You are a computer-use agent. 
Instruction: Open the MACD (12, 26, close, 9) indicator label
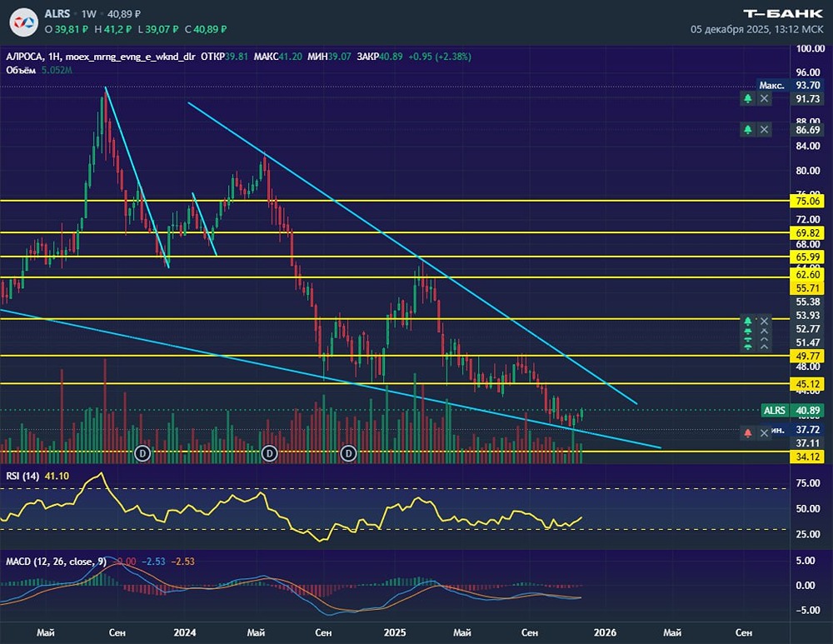[55, 562]
